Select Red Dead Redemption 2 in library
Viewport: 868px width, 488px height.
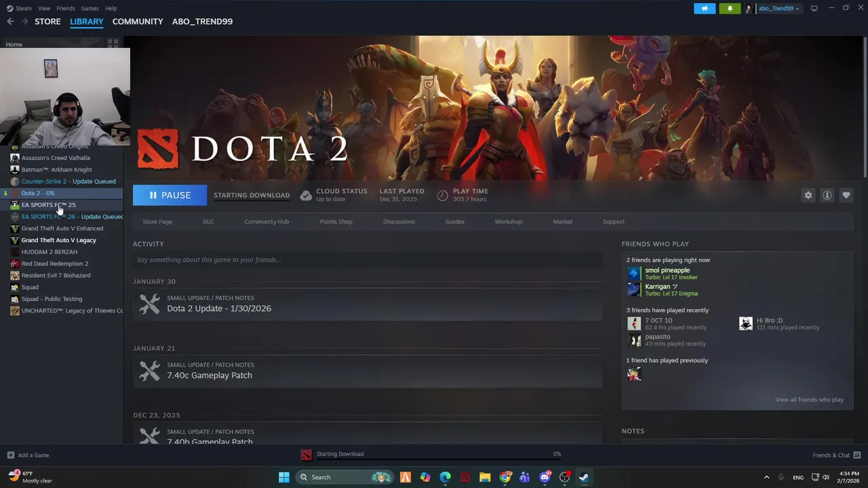click(55, 264)
